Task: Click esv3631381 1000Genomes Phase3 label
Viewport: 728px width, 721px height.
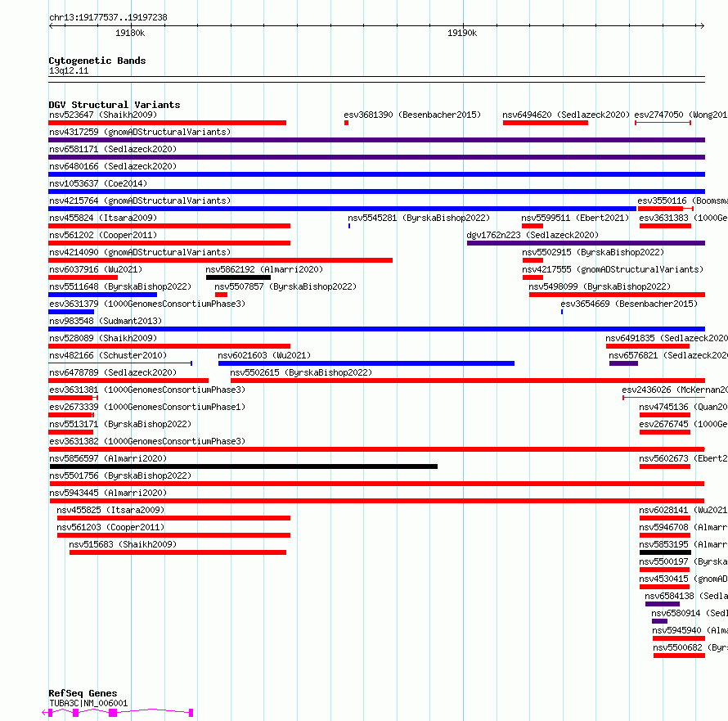Action: coord(147,390)
